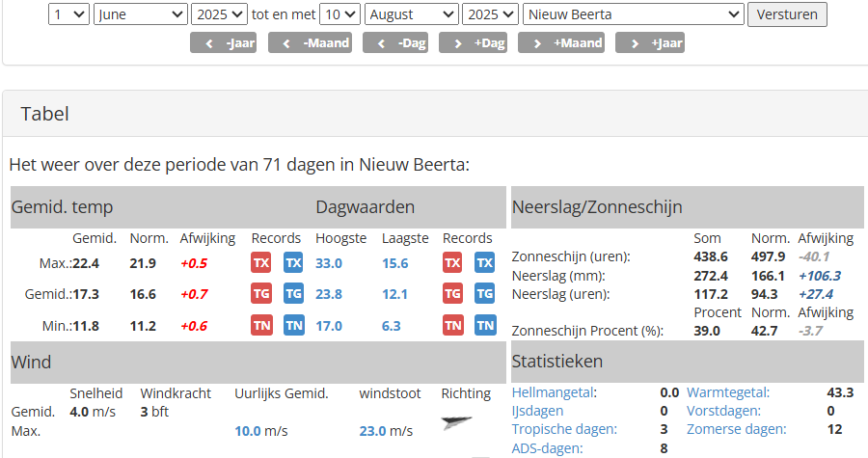Go back one year with -Jaar button
This screenshot has width=868, height=458.
[x=223, y=43]
